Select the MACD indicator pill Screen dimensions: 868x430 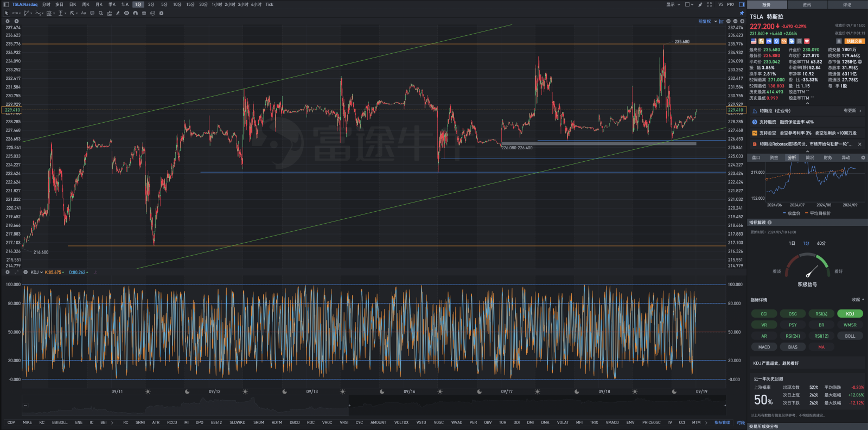click(764, 347)
